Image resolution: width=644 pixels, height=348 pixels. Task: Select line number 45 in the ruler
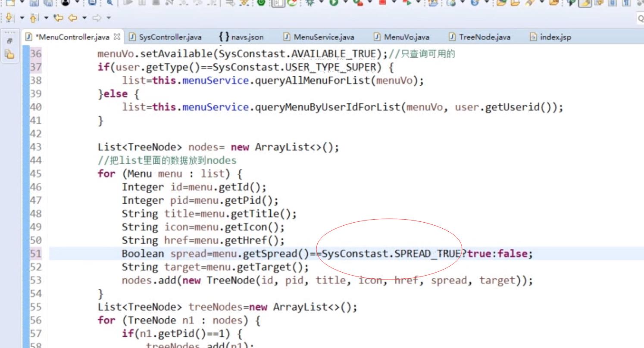[36, 174]
